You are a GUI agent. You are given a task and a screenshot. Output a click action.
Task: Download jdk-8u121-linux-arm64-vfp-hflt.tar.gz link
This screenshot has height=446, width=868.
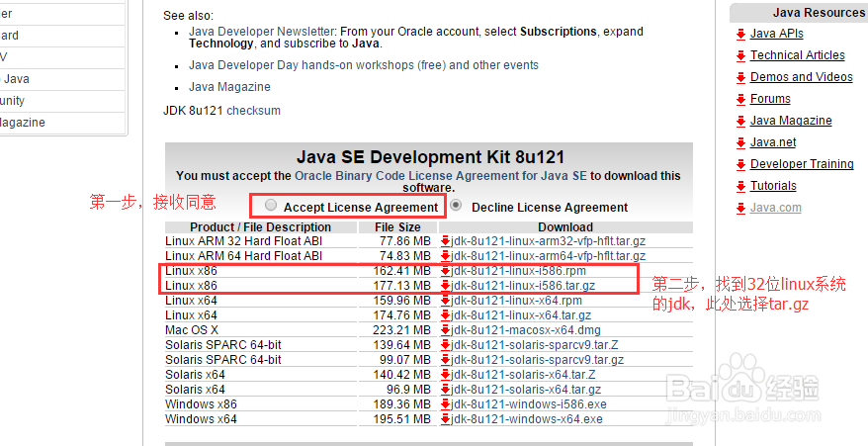[548, 256]
